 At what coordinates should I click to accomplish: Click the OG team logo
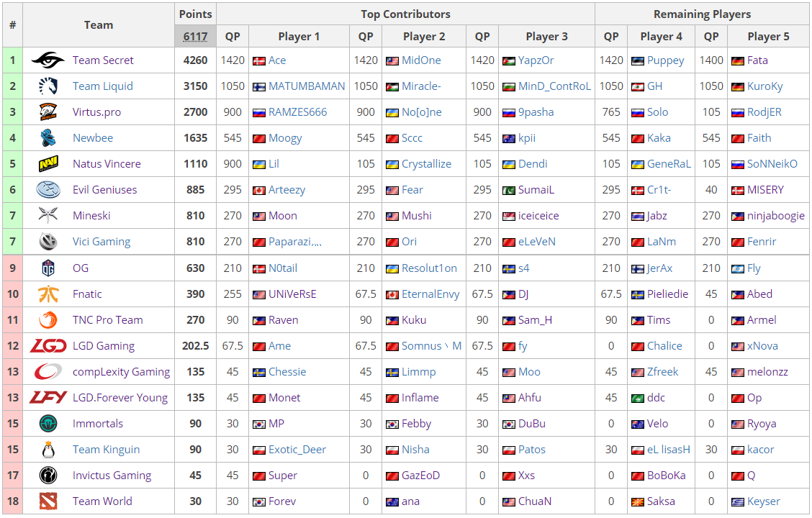(x=48, y=268)
